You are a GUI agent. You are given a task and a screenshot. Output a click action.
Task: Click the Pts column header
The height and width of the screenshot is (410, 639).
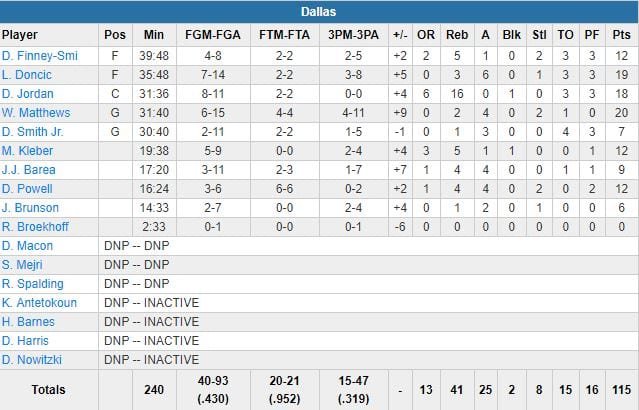tap(621, 34)
